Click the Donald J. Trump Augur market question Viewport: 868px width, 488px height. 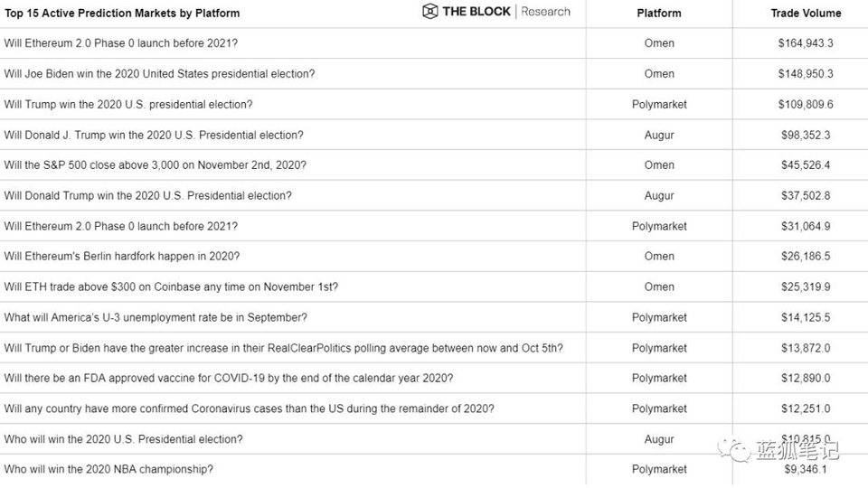click(154, 135)
